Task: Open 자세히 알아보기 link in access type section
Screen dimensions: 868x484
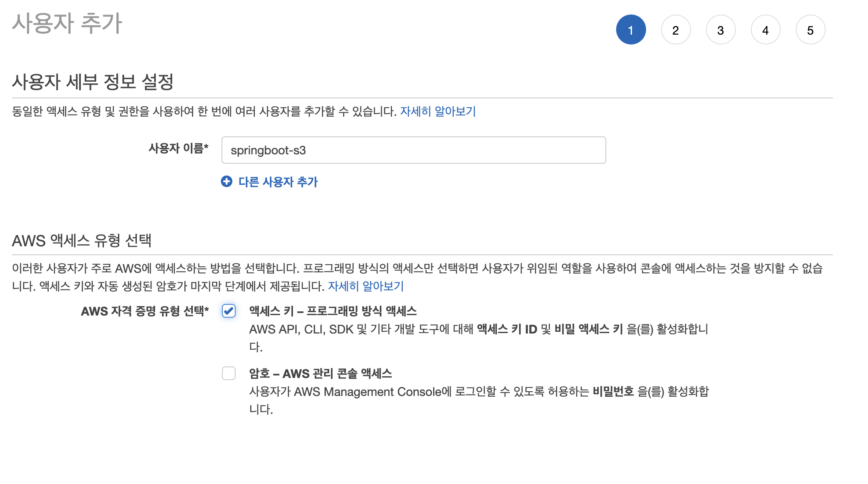Action: [x=366, y=286]
